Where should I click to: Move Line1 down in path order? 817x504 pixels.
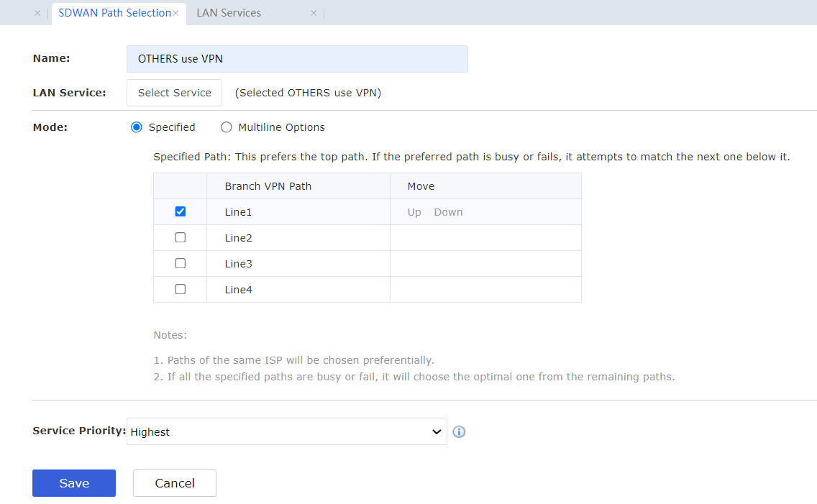click(x=448, y=212)
